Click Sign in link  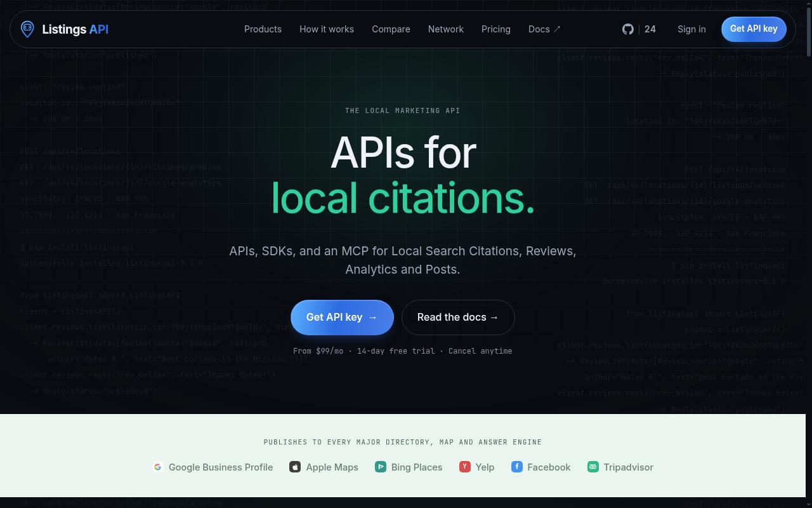coord(691,29)
